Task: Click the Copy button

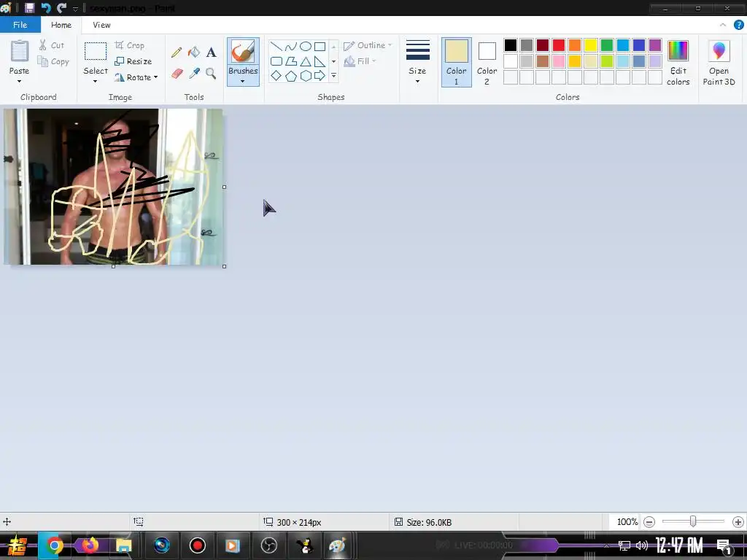Action: pyautogui.click(x=53, y=61)
